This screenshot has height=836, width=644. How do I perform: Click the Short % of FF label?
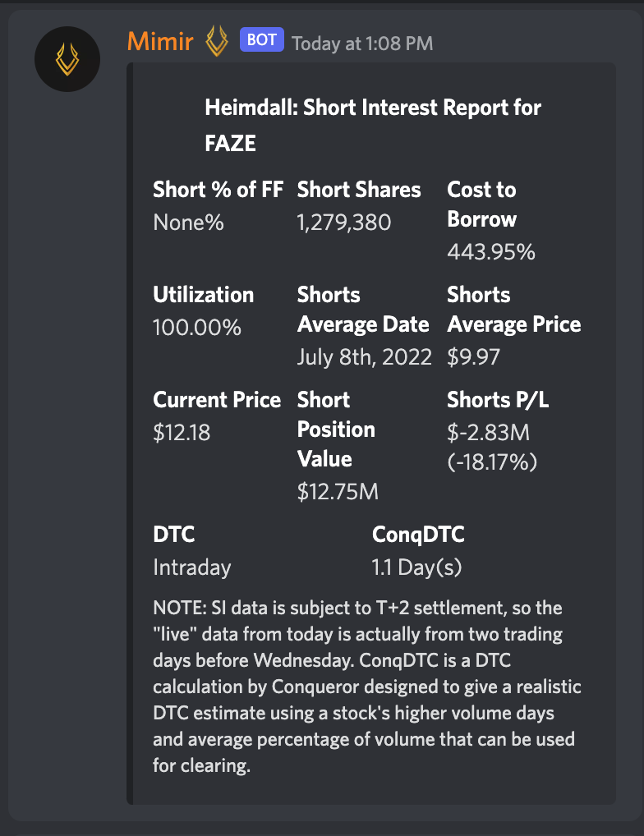click(x=218, y=190)
